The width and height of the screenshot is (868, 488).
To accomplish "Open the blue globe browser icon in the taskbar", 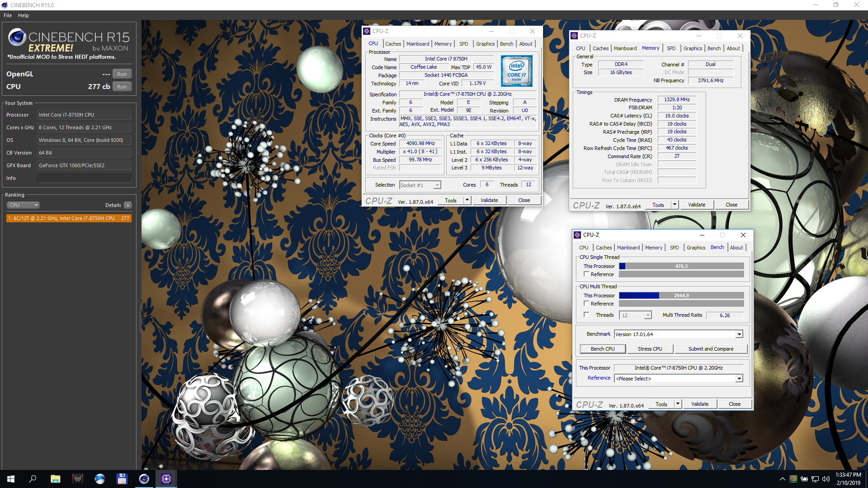I will [x=100, y=479].
